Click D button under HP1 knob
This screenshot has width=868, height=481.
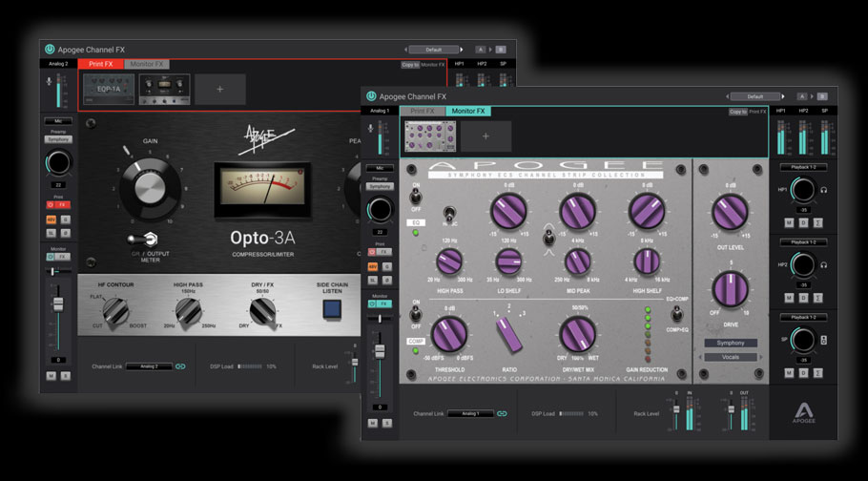tap(803, 222)
